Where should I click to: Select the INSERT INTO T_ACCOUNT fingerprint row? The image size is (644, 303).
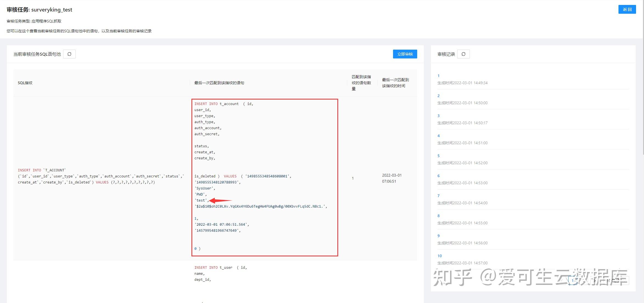tap(101, 176)
